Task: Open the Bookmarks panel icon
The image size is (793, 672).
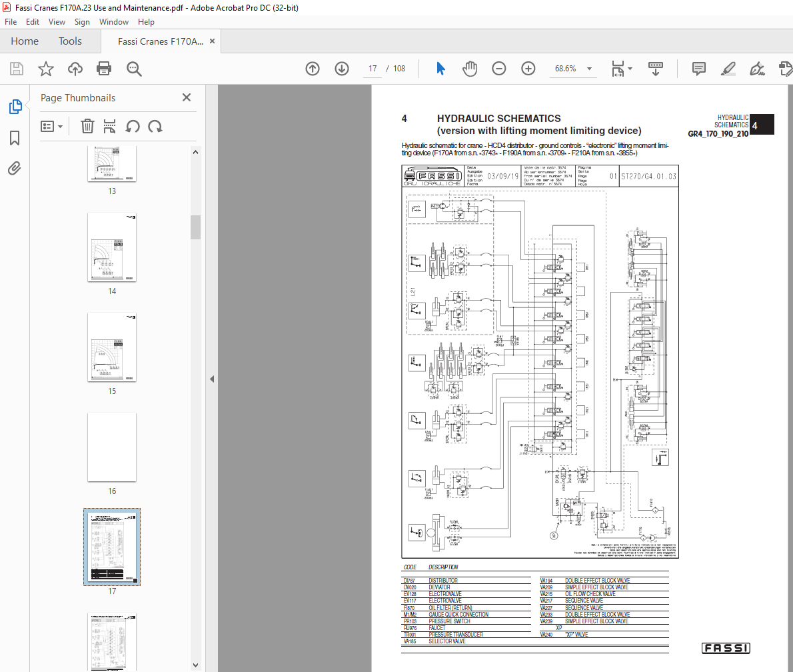Action: click(15, 137)
